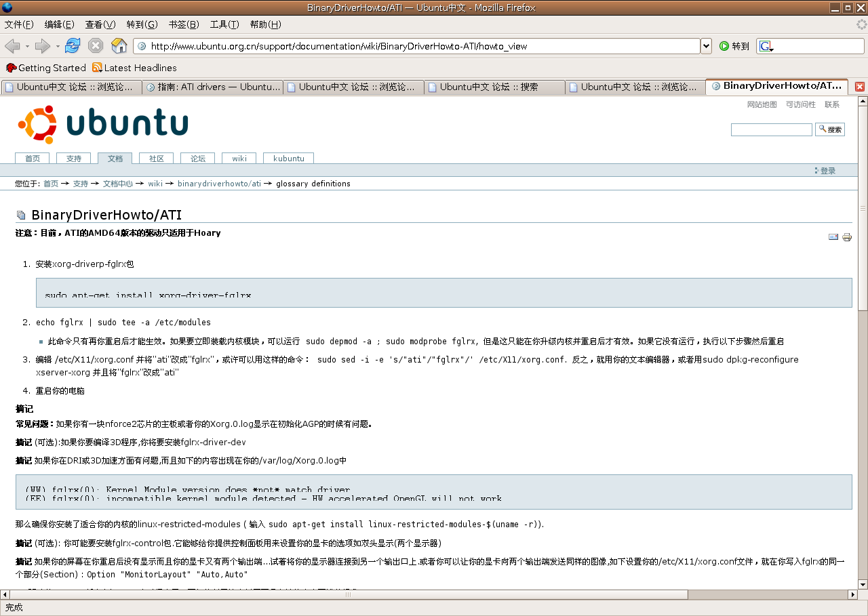The image size is (868, 616).
Task: Click the 首页 breadcrumb link
Action: tap(51, 184)
